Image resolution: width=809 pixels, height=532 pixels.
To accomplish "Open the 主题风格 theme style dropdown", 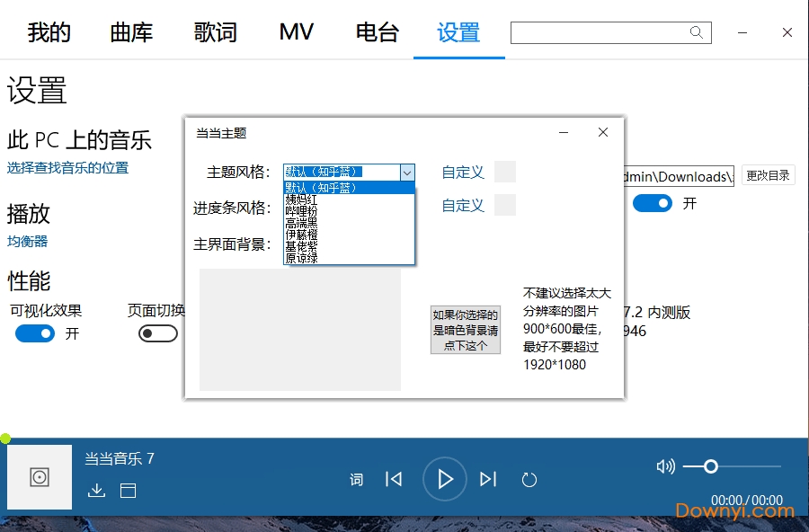I will pos(408,172).
